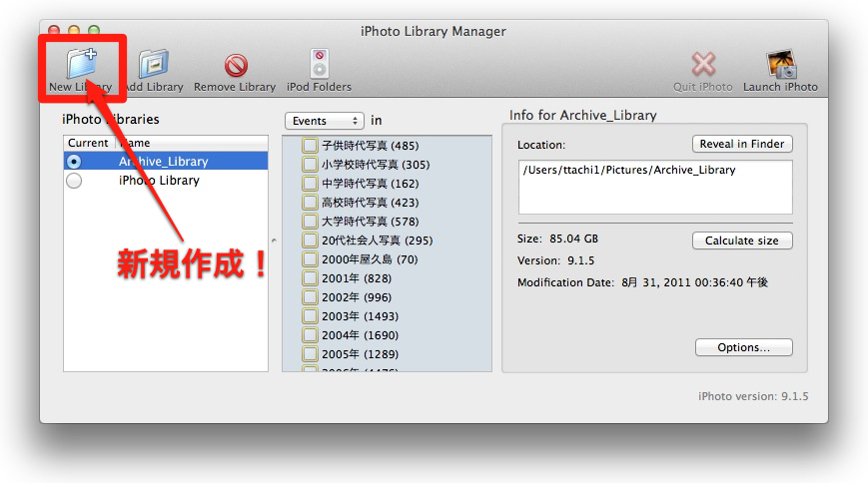Click the Current column header

click(x=88, y=144)
